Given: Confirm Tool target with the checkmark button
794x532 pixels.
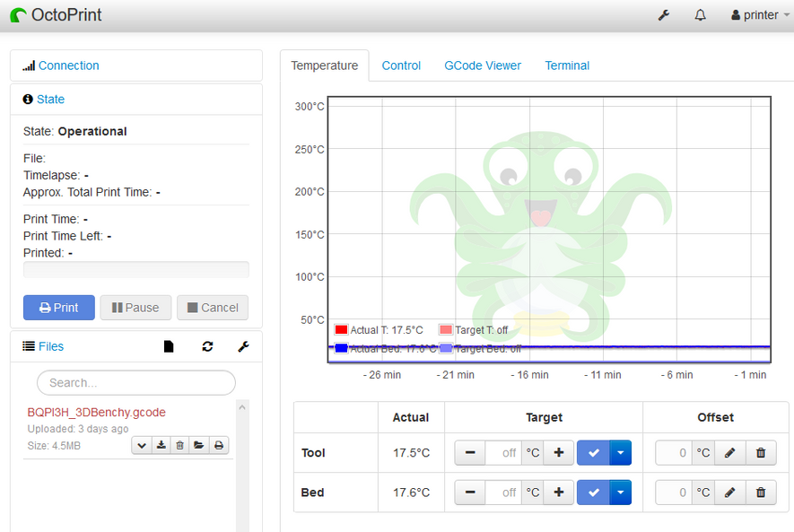Looking at the screenshot, I should click(x=593, y=452).
